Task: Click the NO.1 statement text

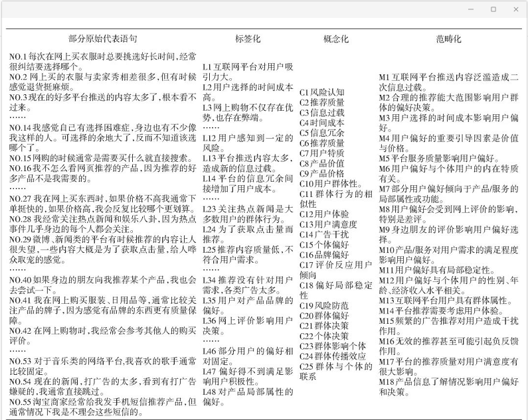Action: [x=102, y=62]
